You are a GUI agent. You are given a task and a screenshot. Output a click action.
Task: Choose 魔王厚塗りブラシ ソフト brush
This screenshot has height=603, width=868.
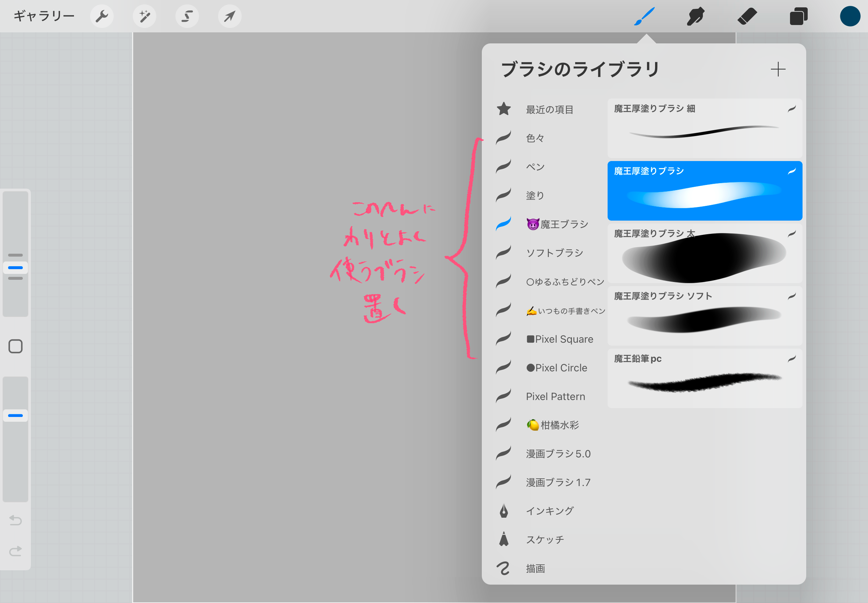[x=705, y=316]
